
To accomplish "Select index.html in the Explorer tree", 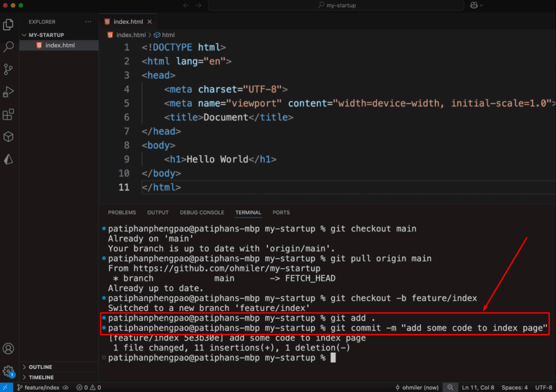I will click(x=60, y=45).
